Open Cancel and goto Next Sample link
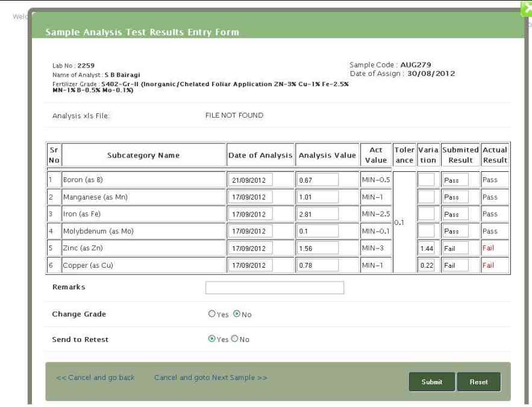The width and height of the screenshot is (532, 407). (211, 377)
